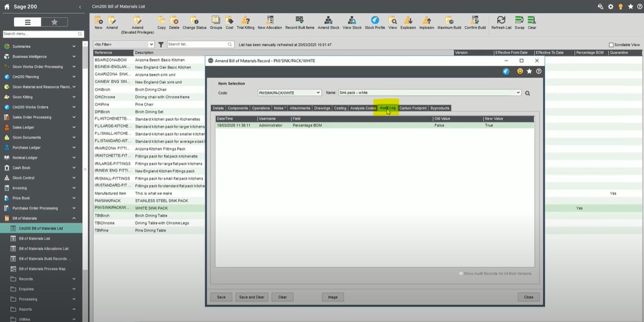Click the Search list input field
644x322 pixels.
click(x=197, y=45)
